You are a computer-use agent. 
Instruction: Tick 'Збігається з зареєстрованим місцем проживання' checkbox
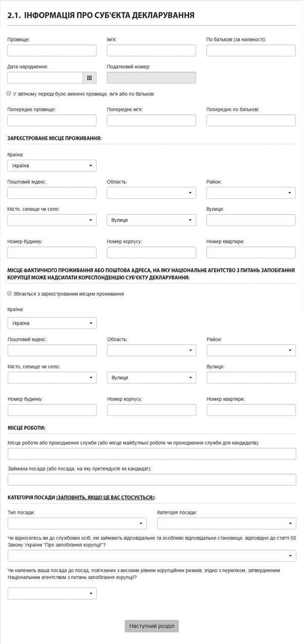[x=9, y=293]
